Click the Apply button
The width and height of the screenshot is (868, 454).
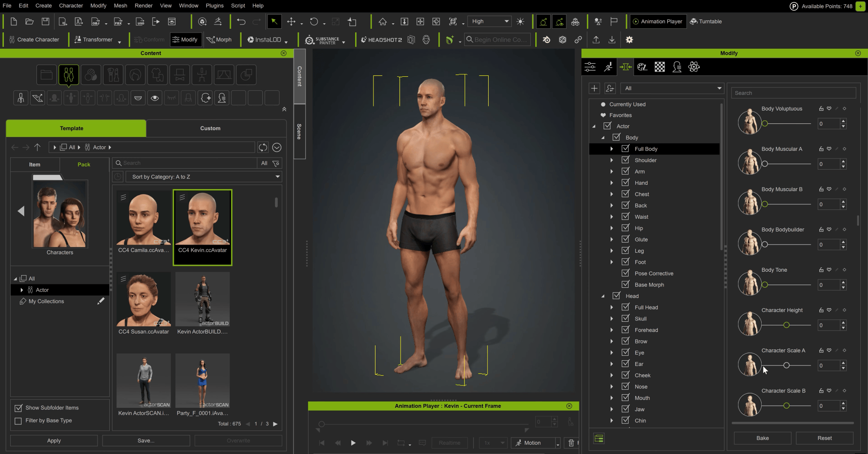(54, 440)
